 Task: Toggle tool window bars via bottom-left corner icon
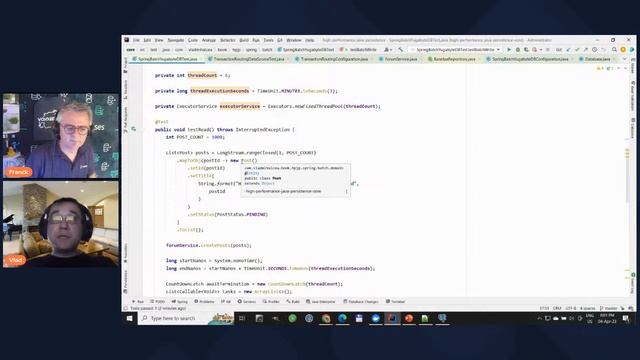[x=126, y=308]
